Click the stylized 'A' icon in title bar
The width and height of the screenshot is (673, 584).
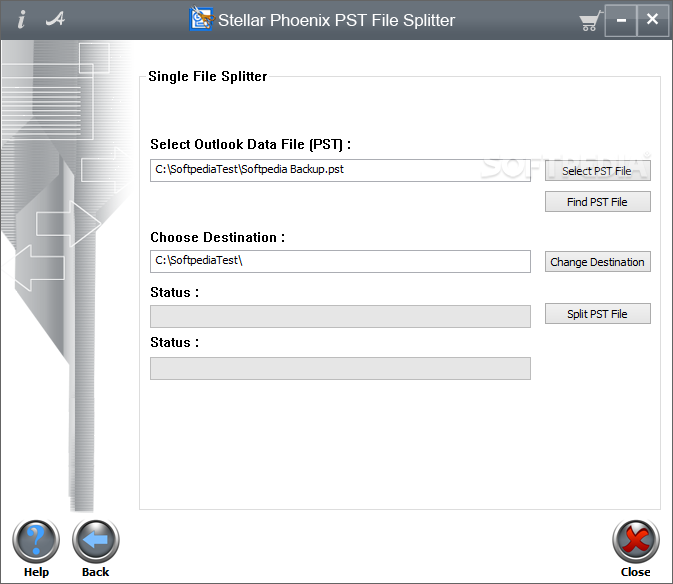55,18
